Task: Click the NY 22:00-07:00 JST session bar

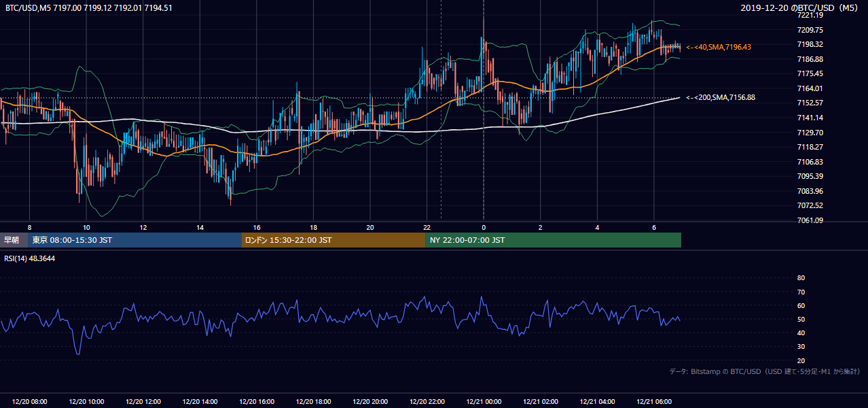Action: tap(554, 240)
